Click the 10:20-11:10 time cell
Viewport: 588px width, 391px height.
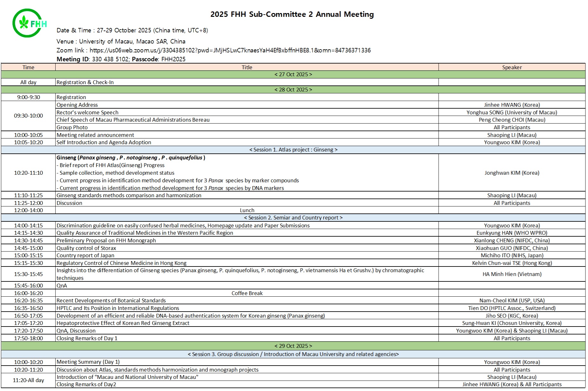(28, 173)
